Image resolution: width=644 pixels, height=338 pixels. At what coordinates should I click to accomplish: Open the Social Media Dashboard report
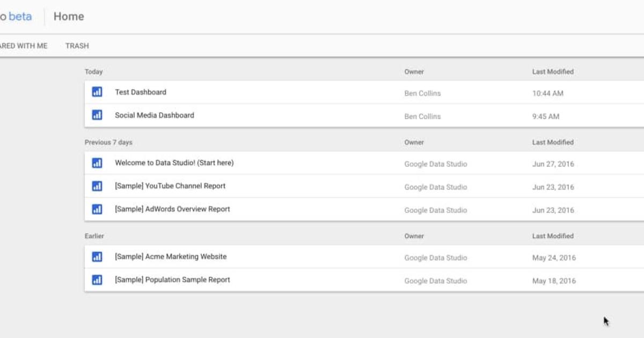(153, 115)
